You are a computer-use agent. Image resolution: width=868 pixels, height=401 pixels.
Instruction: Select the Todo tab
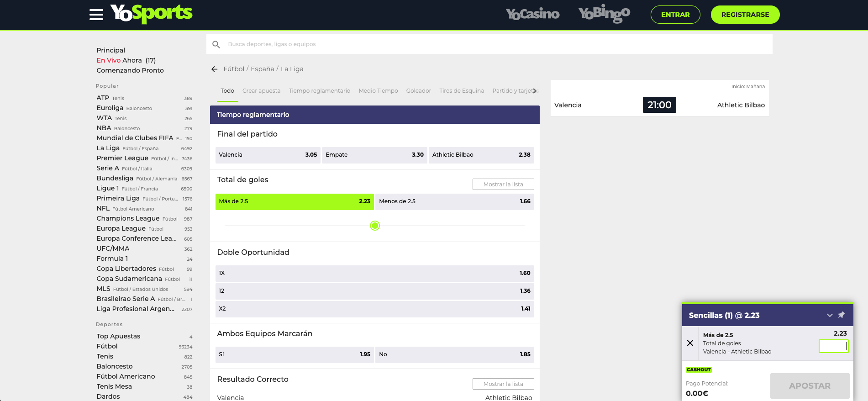coord(227,91)
